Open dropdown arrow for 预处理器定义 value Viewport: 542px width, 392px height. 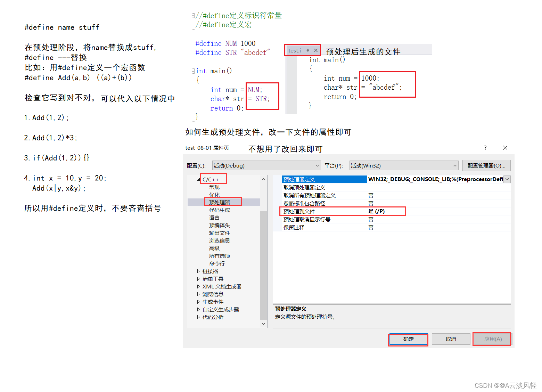pos(507,179)
